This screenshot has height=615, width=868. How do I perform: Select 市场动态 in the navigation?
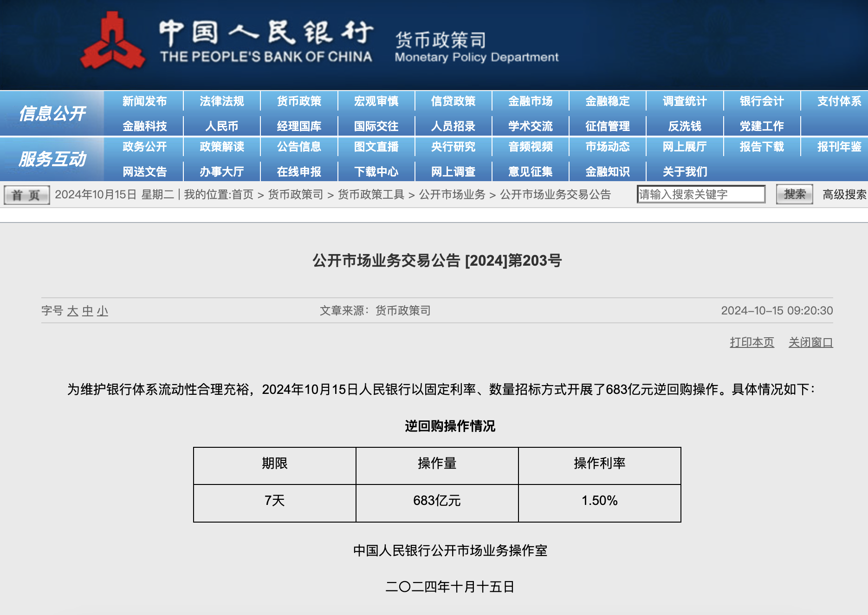608,147
